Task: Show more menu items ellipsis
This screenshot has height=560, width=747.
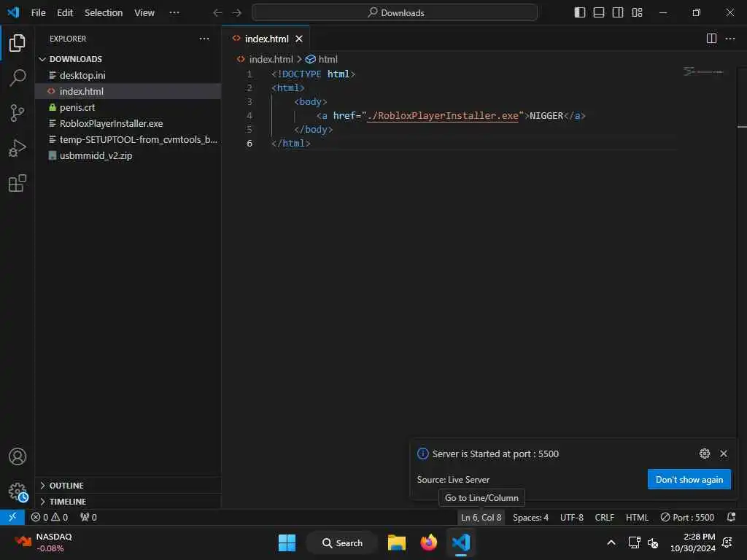Action: point(174,12)
